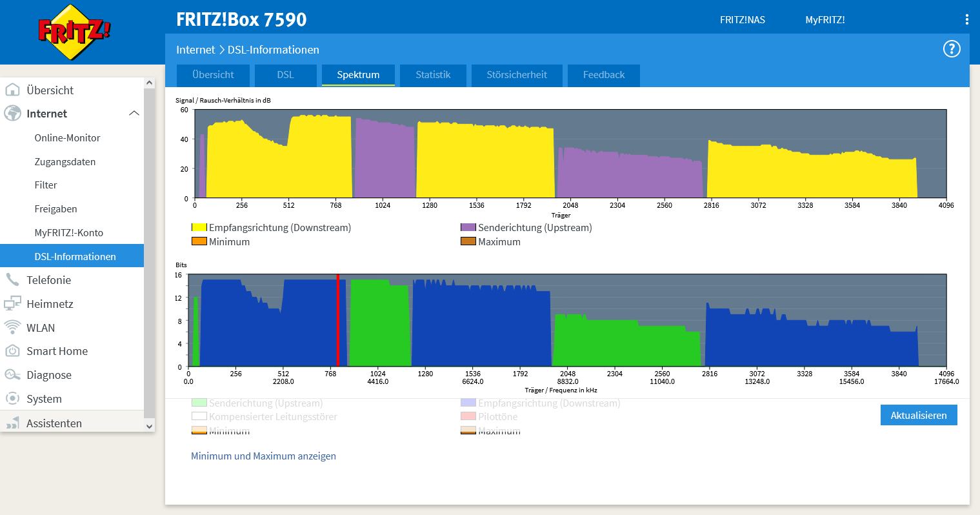This screenshot has height=515, width=980.
Task: Click the FRITZ! logo
Action: coord(74,32)
